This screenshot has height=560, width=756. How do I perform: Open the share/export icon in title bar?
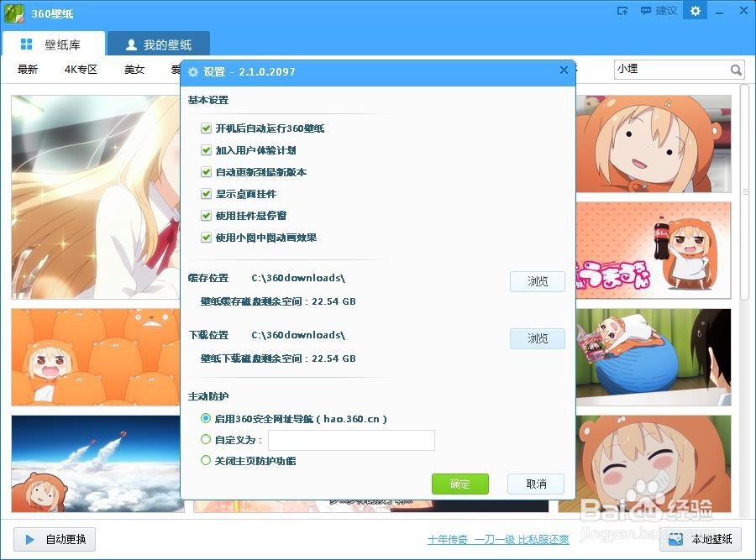[622, 11]
